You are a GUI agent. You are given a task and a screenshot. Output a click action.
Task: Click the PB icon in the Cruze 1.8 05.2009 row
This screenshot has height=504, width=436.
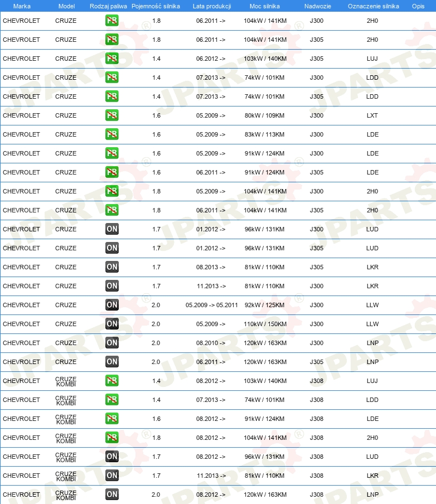pos(112,191)
